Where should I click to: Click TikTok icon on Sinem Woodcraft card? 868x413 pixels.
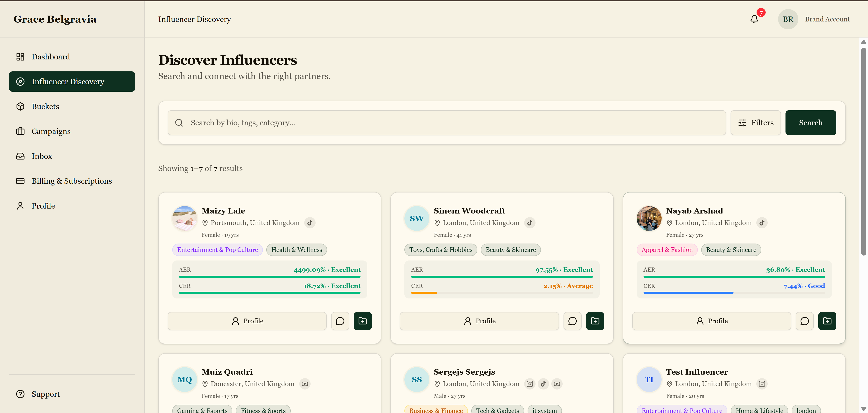point(530,223)
